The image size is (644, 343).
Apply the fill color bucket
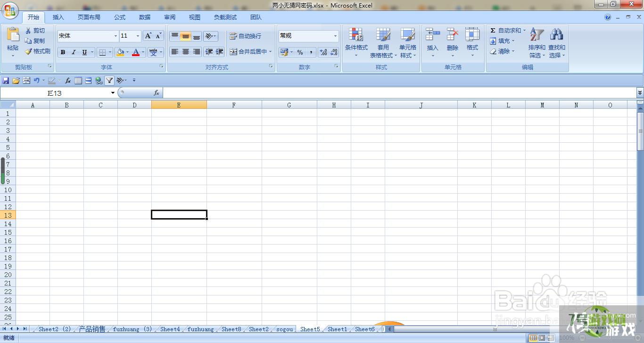pyautogui.click(x=120, y=52)
